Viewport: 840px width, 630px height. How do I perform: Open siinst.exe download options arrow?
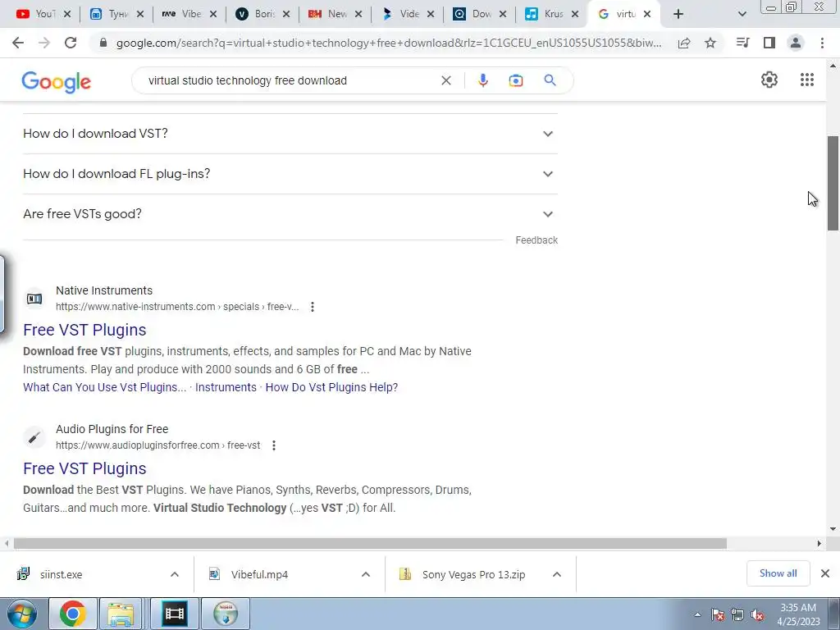click(175, 574)
